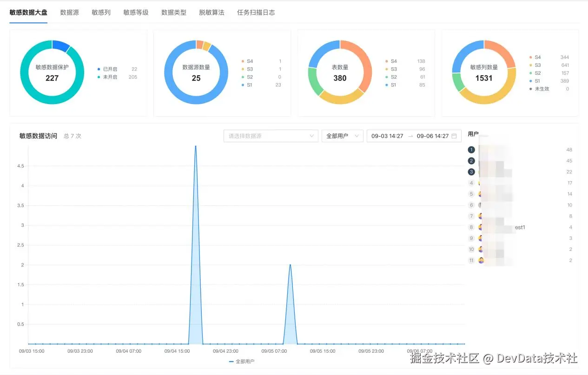This screenshot has height=375, width=588.
Task: Go to the 数据类型 tab
Action: [174, 13]
